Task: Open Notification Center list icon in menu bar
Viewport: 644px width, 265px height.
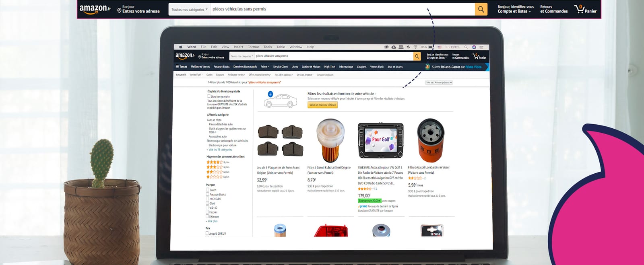Action: coord(481,47)
